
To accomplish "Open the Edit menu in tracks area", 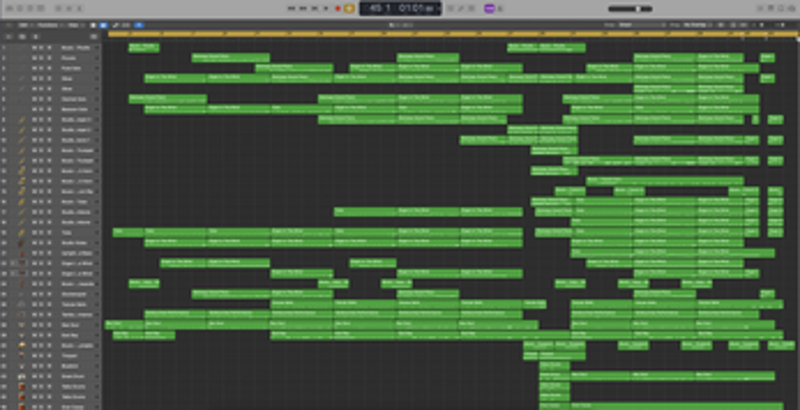I will click(x=25, y=24).
